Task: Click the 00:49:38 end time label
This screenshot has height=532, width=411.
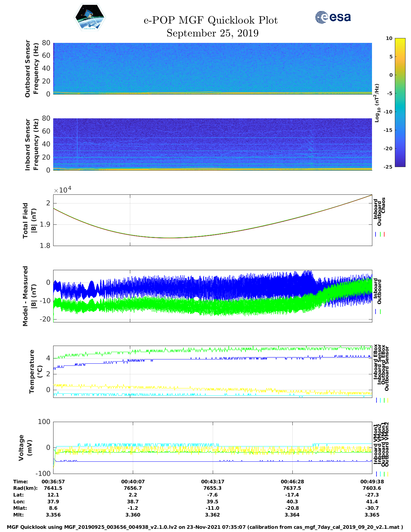Action: coord(372,481)
